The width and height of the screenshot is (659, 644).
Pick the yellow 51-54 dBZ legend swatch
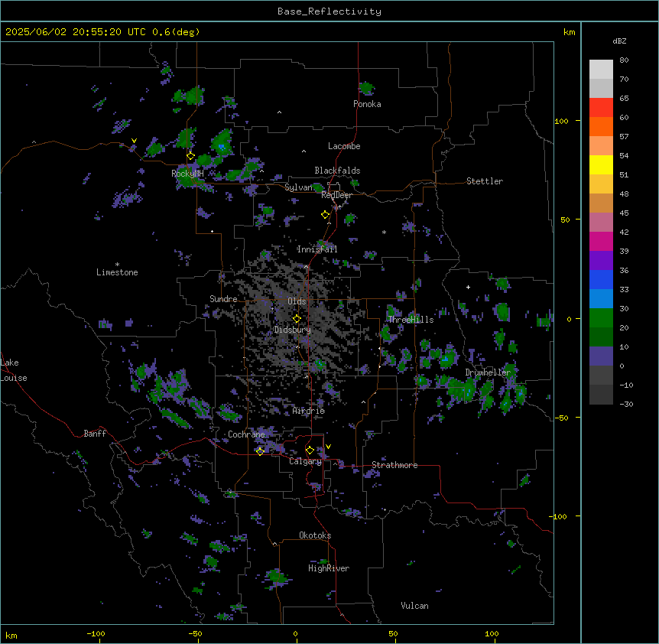tap(601, 164)
